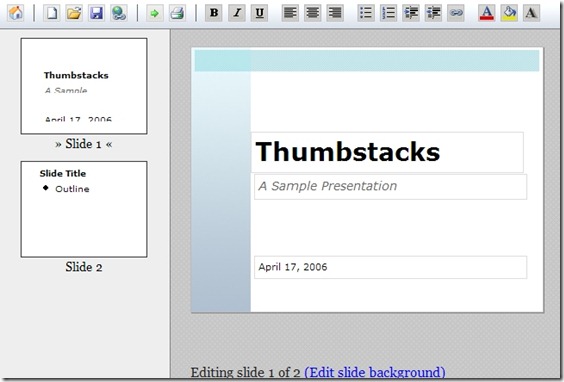
Task: Pick the red font color tool
Action: tap(487, 13)
